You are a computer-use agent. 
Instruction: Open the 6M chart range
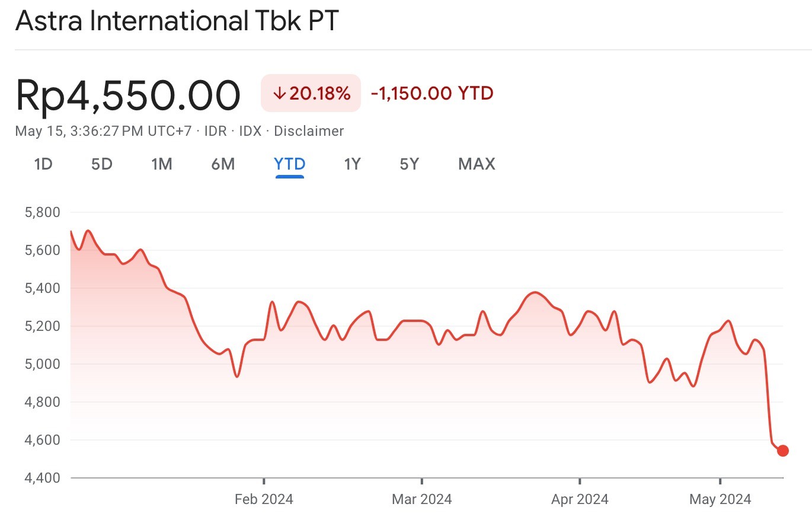223,164
